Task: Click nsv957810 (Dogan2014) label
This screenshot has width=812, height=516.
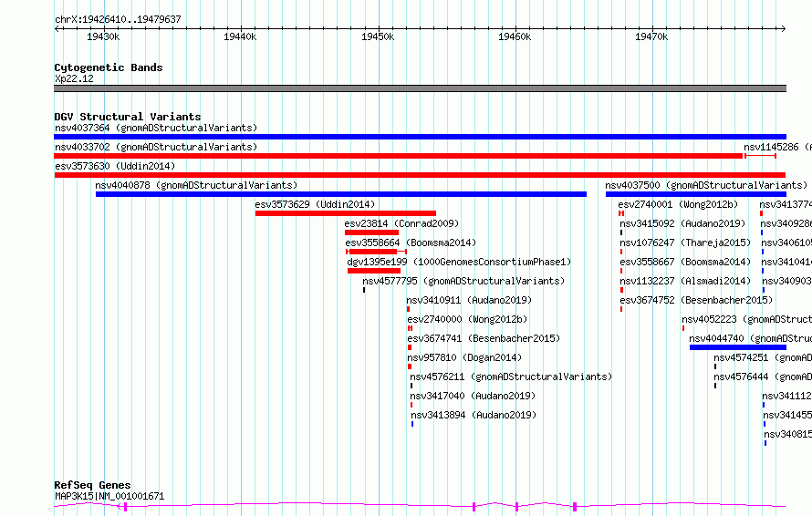Action: (x=464, y=357)
